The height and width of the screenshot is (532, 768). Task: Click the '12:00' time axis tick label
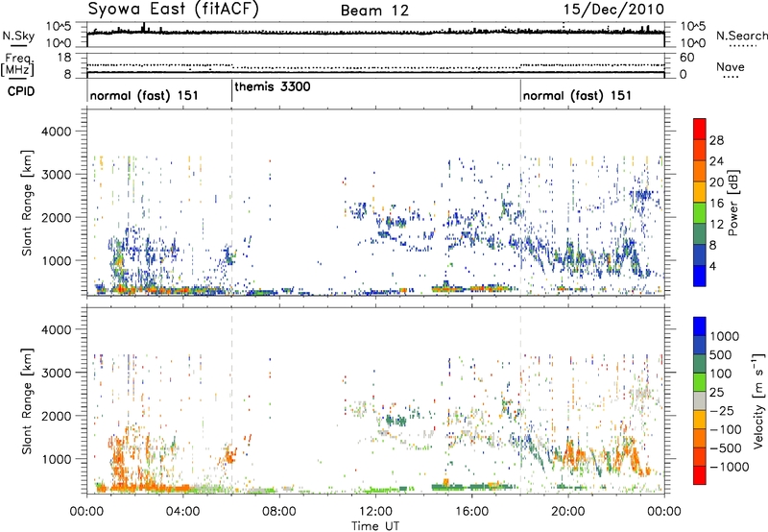click(x=375, y=512)
